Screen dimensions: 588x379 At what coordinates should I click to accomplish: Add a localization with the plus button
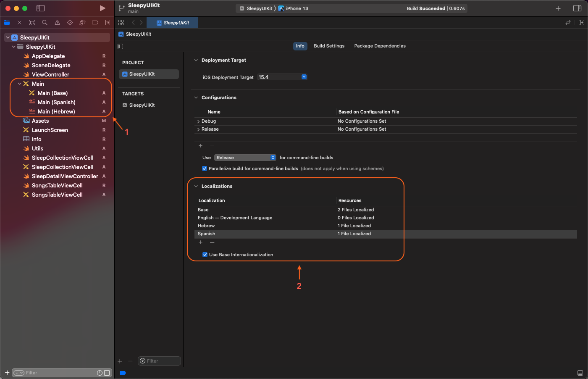(200, 242)
